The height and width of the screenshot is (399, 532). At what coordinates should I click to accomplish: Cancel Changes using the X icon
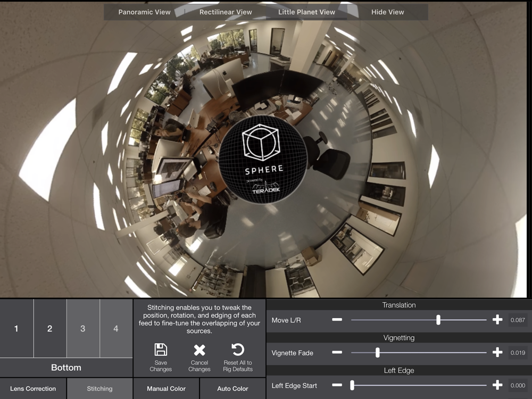click(x=199, y=350)
